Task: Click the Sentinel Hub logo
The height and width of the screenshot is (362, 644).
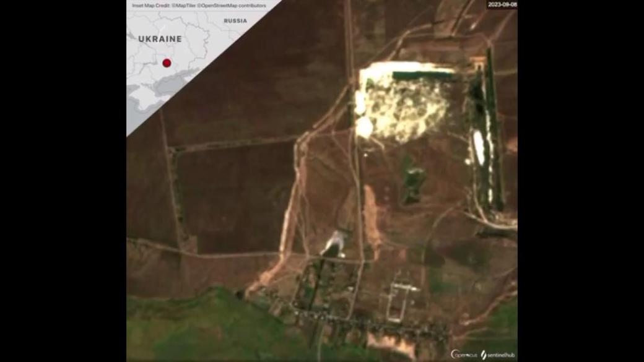Action: pyautogui.click(x=498, y=355)
